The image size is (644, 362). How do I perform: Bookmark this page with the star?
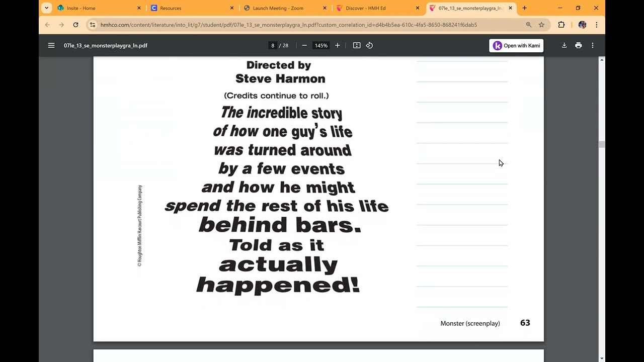541,25
